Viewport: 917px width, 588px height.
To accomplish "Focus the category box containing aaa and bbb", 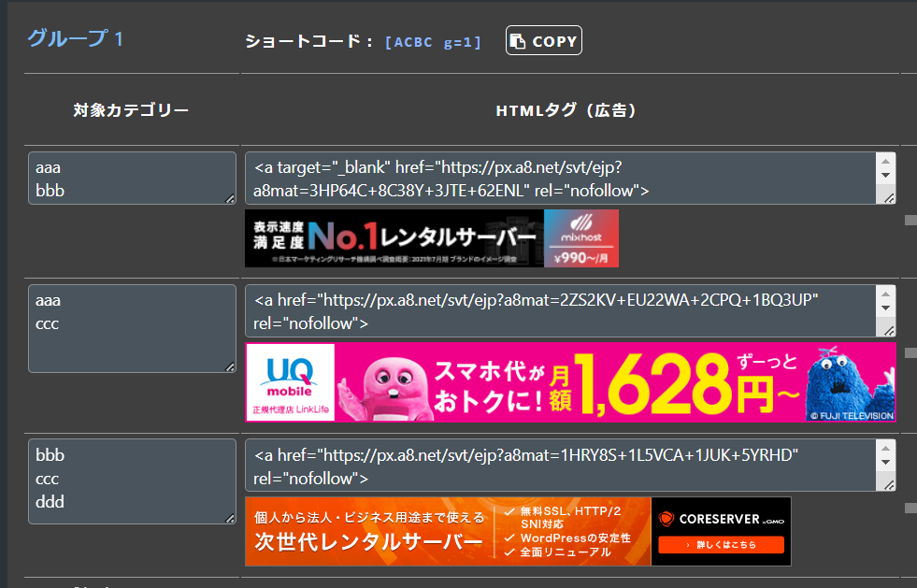I will coord(131,178).
